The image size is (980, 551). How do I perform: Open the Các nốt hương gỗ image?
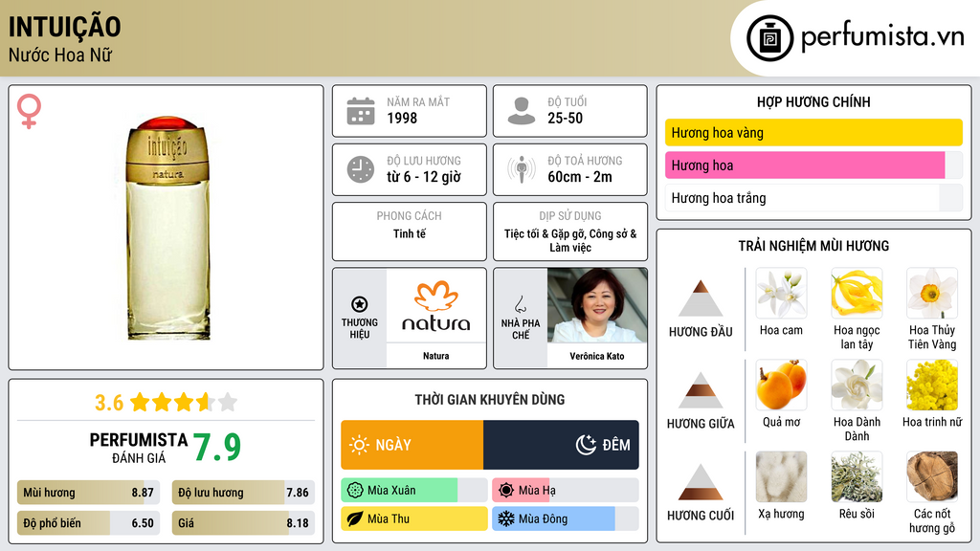932,476
